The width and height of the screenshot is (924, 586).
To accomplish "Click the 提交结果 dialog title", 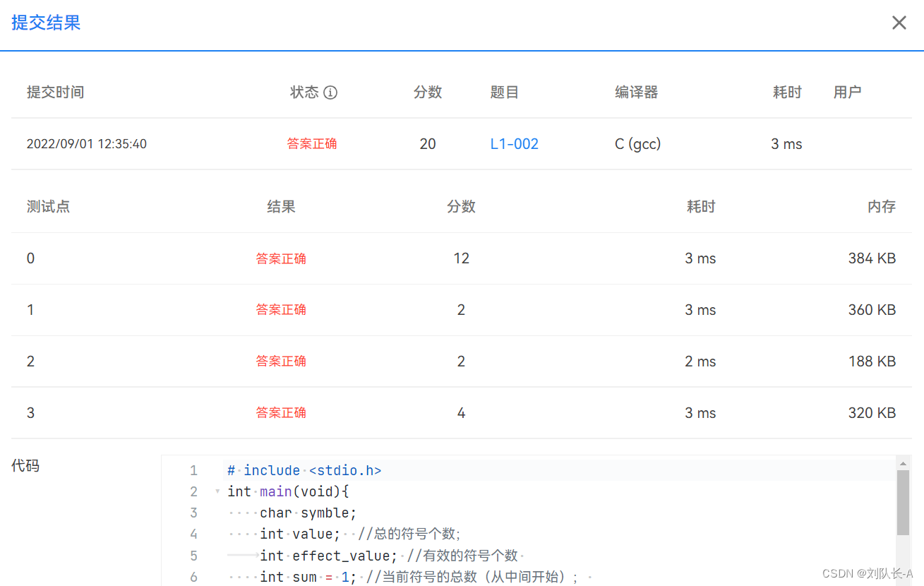I will click(x=45, y=23).
